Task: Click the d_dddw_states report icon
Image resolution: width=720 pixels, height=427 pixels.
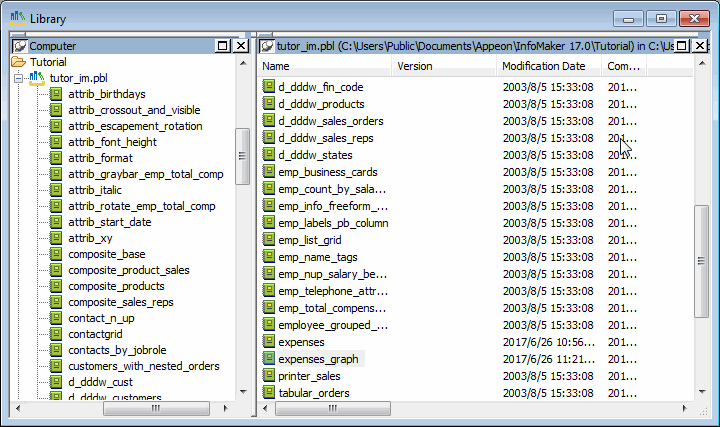Action: 269,154
